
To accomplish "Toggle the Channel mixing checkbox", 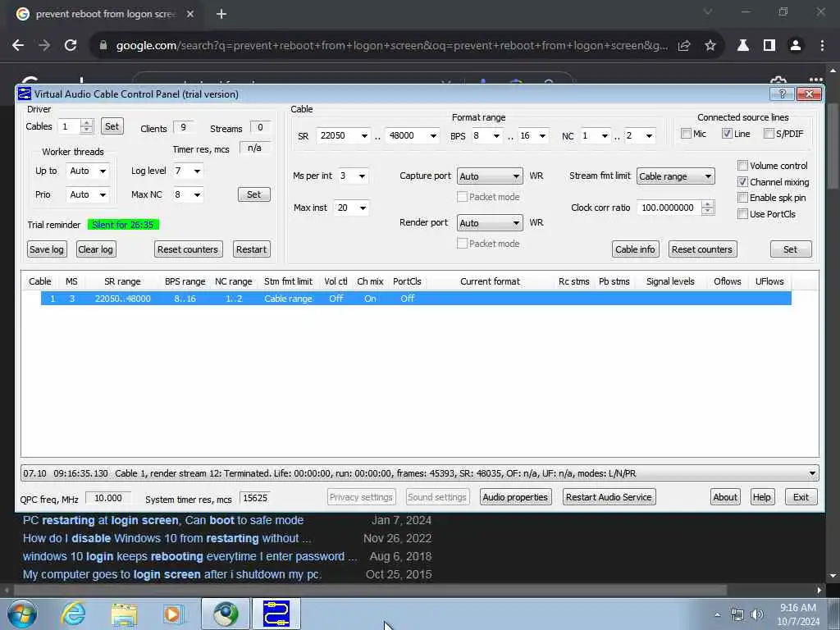I will coord(742,182).
